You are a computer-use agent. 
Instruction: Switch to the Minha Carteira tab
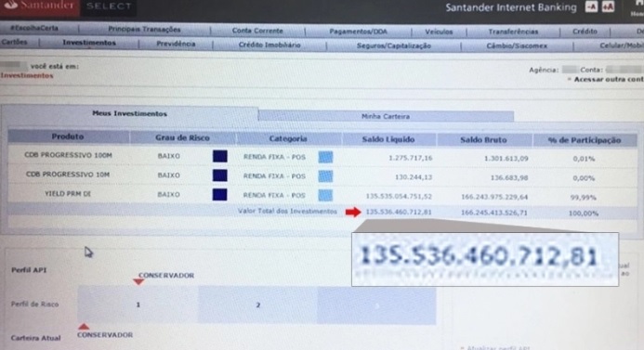pyautogui.click(x=386, y=116)
